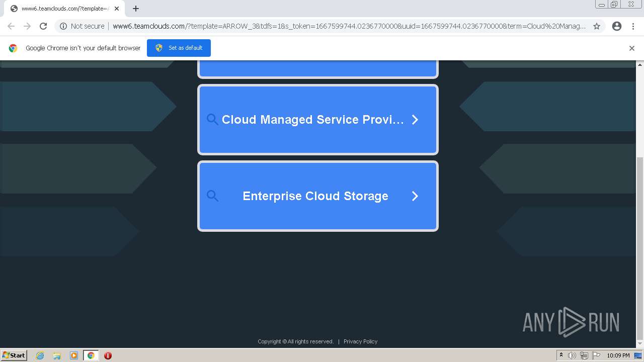
Task: Open Action Center flag icon
Action: (x=596, y=355)
